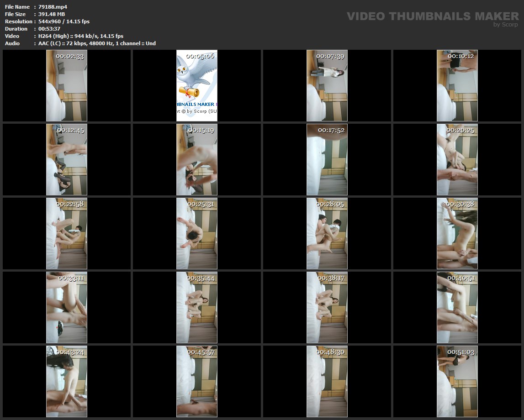Screen dimensions: 524x420
Task: Click the H264 video codec info line
Action: 81,36
